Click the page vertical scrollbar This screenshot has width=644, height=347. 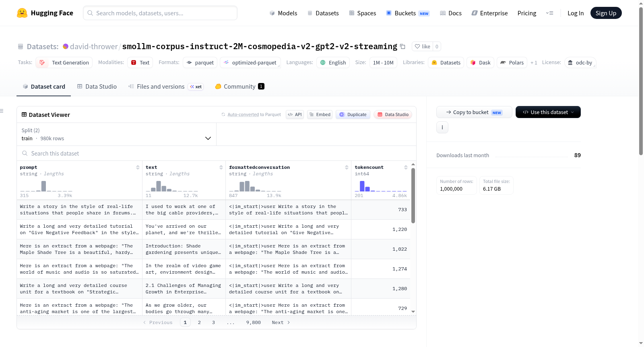click(641, 81)
